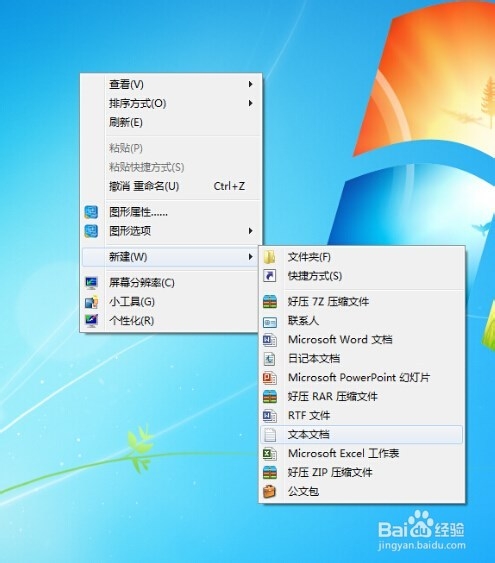Screen dimensions: 495x563
Task: Choose 刷新(E) to refresh desktop
Action: (x=171, y=122)
